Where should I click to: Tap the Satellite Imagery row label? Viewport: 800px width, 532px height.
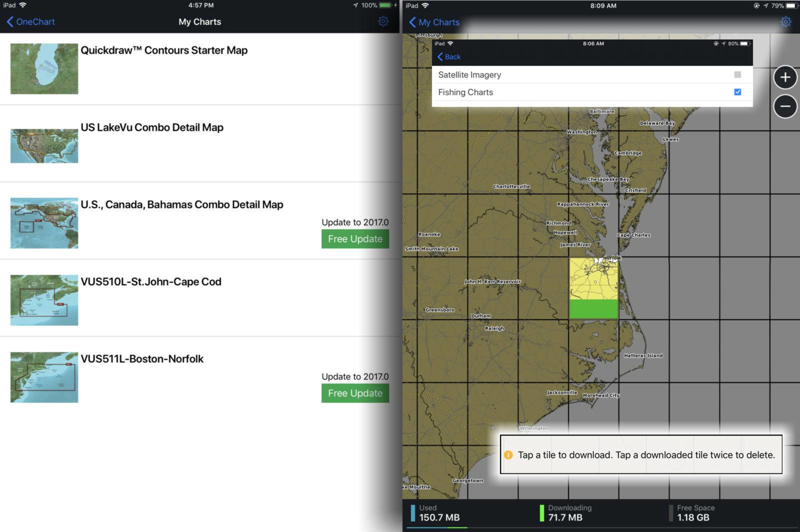click(469, 75)
